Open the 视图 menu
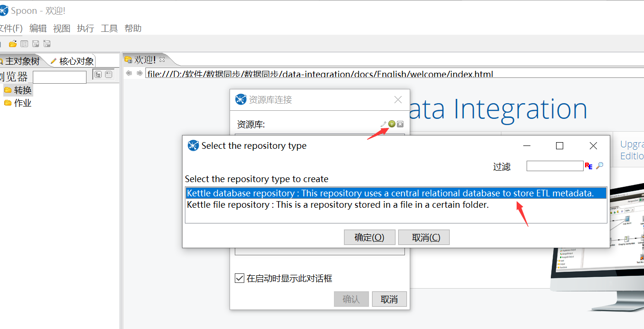The height and width of the screenshot is (329, 644). (62, 28)
